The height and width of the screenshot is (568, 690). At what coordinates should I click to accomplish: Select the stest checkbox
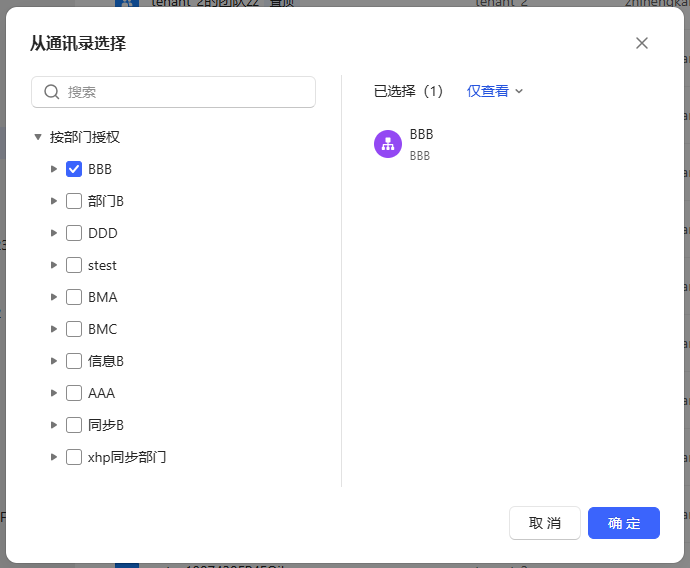pyautogui.click(x=74, y=265)
